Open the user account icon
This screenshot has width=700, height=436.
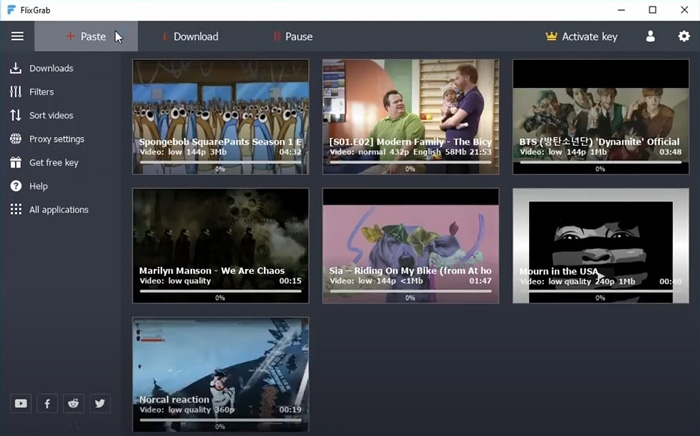[x=650, y=36]
